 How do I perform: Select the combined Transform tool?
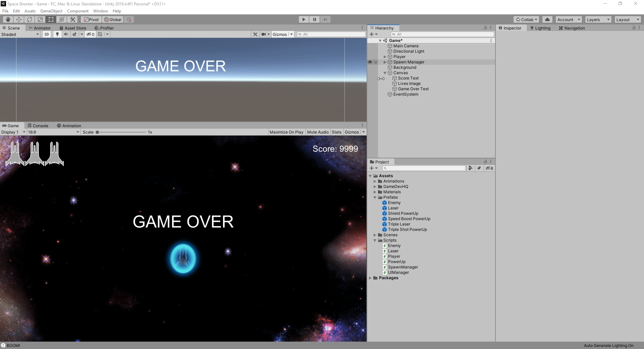click(62, 19)
